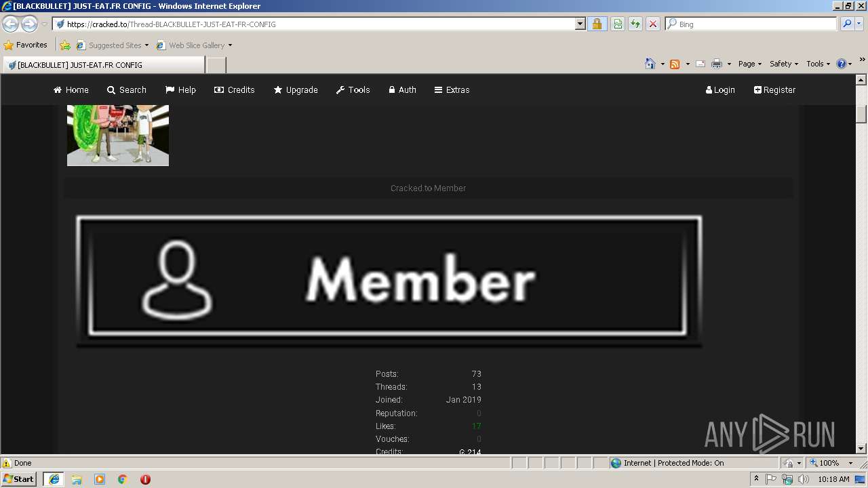Click the Show desktop button
Screen dimensions: 868x488
[x=860, y=479]
